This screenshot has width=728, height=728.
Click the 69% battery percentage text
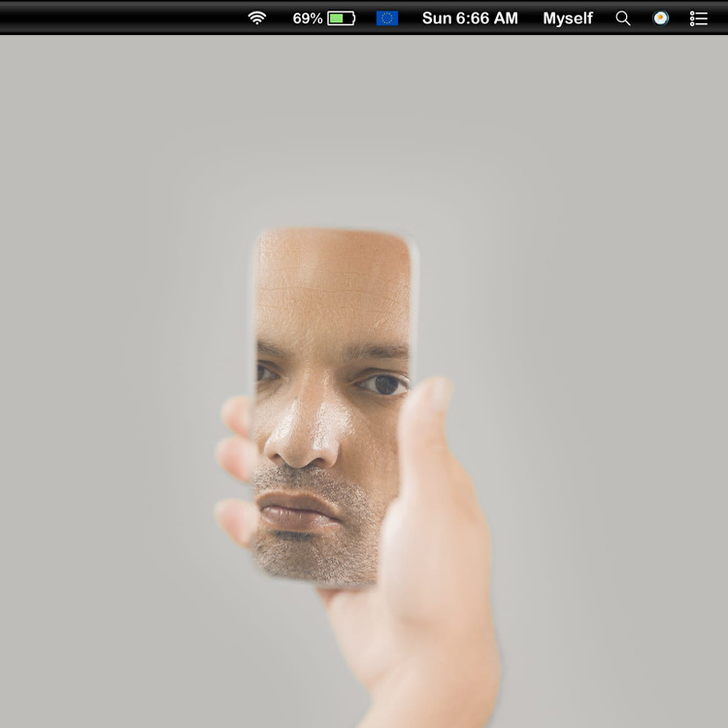[x=308, y=18]
